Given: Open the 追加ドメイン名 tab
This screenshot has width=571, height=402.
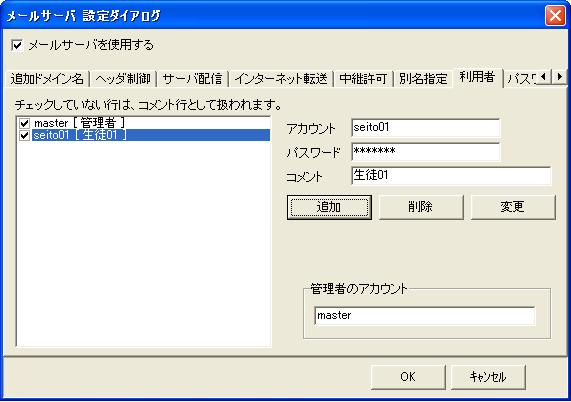Looking at the screenshot, I should pos(47,79).
